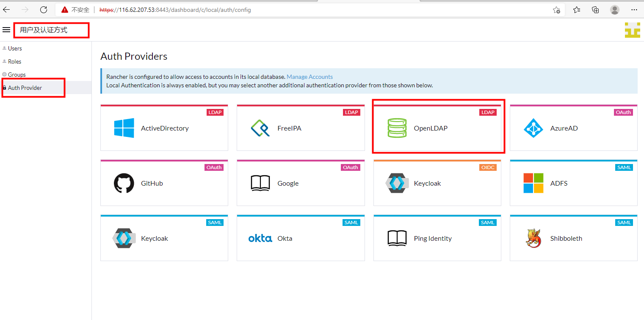Click the SAML badge on the Okta card

coord(351,223)
